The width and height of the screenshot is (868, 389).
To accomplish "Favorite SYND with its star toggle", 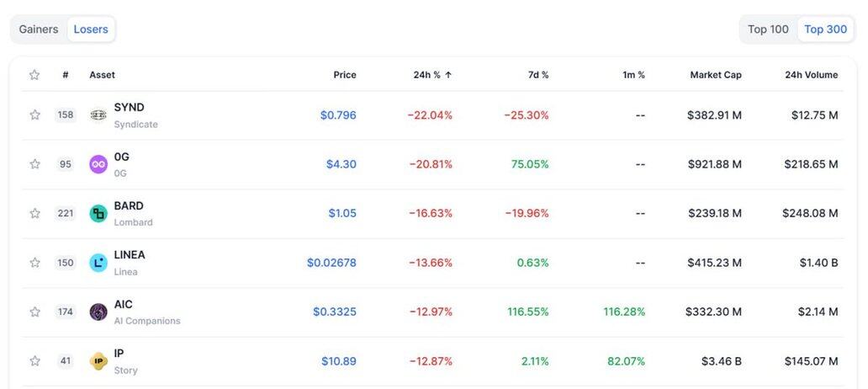I will click(34, 115).
